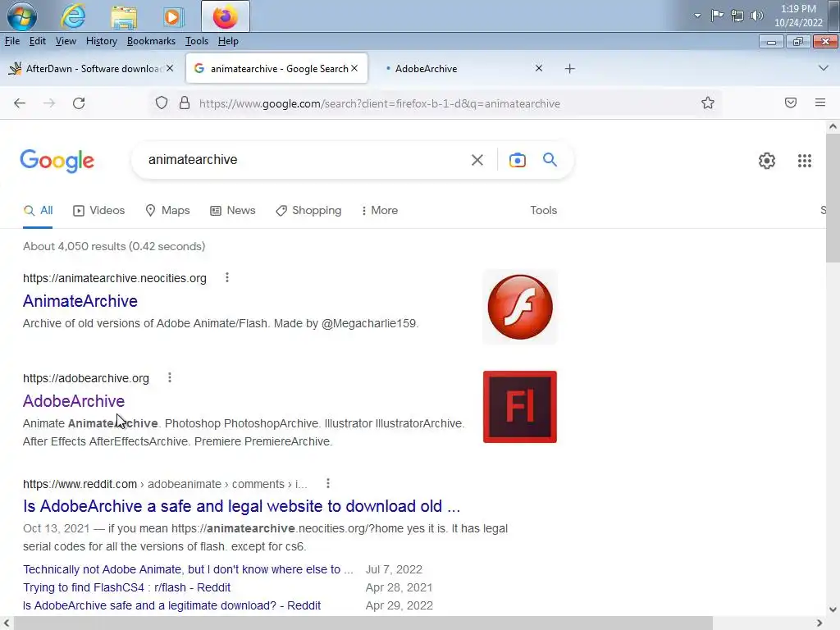
Task: Expand the More search filters
Action: pyautogui.click(x=380, y=211)
